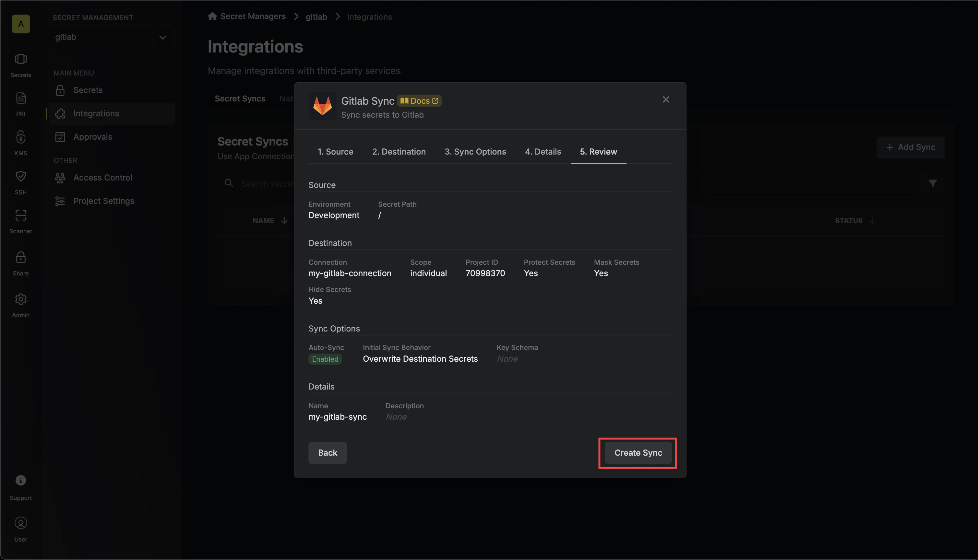Viewport: 978px width, 560px height.
Task: Select the 5. Review tab
Action: [x=599, y=152]
